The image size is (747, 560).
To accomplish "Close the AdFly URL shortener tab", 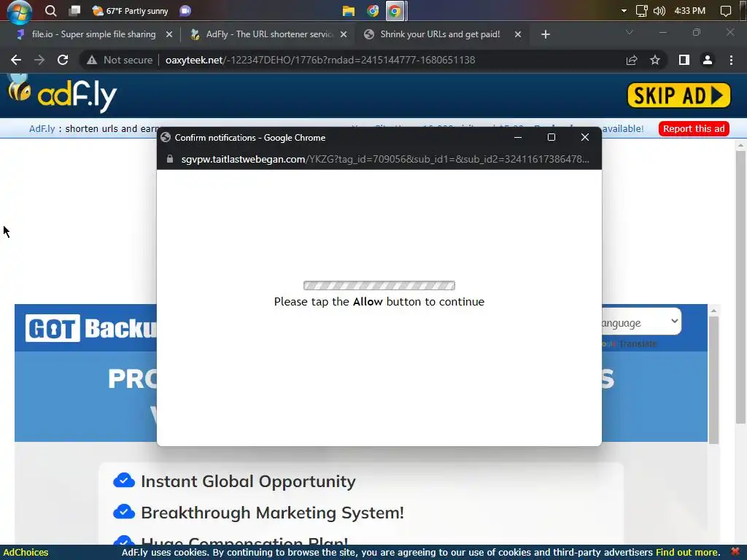I will pos(344,34).
